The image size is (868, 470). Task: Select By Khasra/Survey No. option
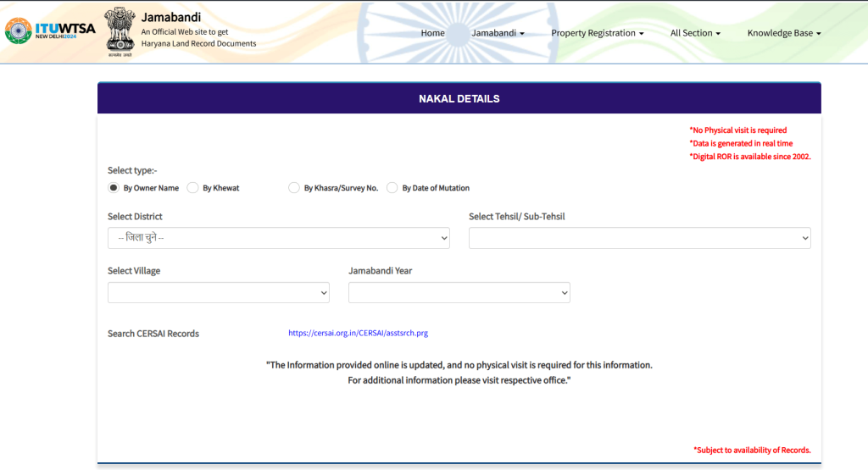294,188
